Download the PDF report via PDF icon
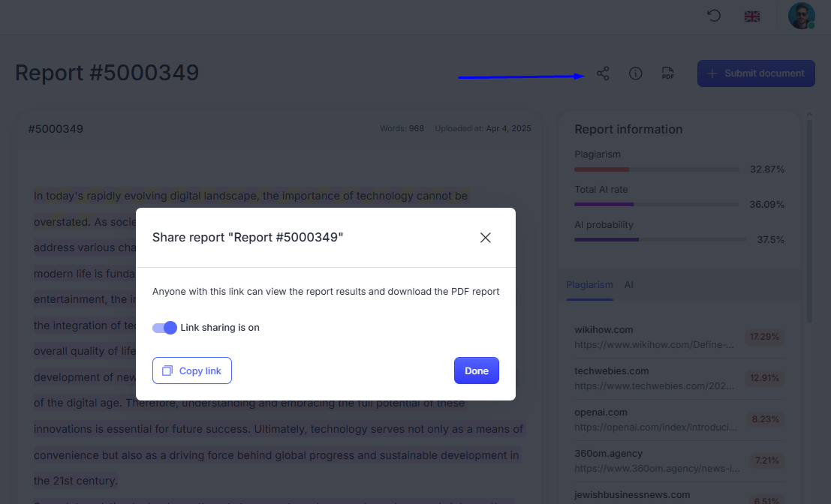831x504 pixels. pos(668,73)
